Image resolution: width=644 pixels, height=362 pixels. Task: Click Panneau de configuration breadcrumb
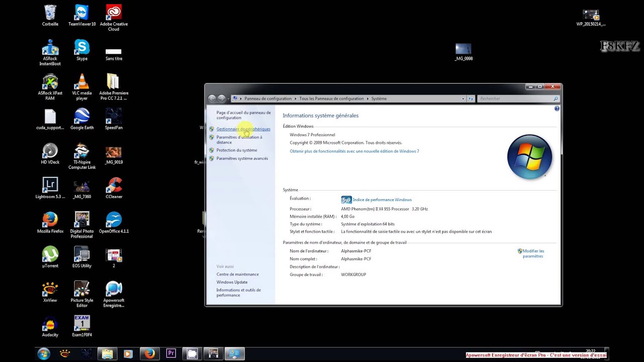tap(268, 99)
